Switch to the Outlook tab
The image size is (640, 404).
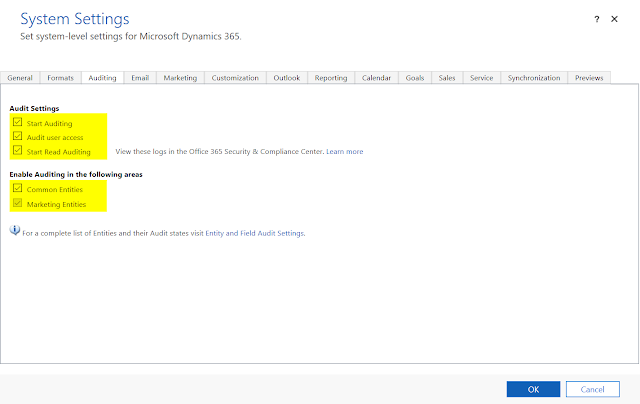click(x=287, y=78)
